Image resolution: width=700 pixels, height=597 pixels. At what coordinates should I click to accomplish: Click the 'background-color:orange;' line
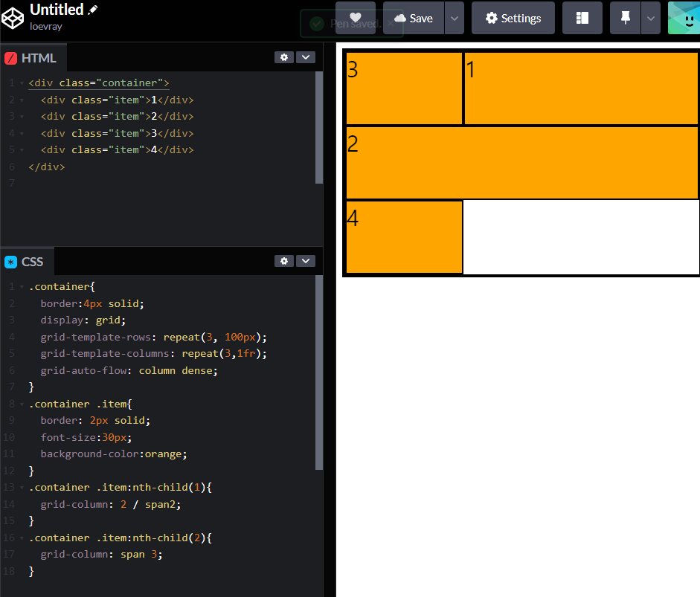tap(114, 454)
